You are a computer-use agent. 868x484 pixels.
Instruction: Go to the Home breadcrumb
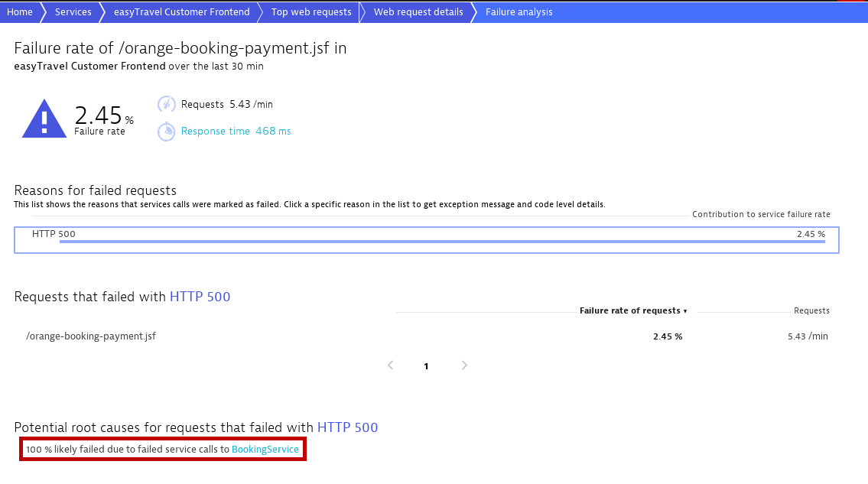tap(19, 12)
